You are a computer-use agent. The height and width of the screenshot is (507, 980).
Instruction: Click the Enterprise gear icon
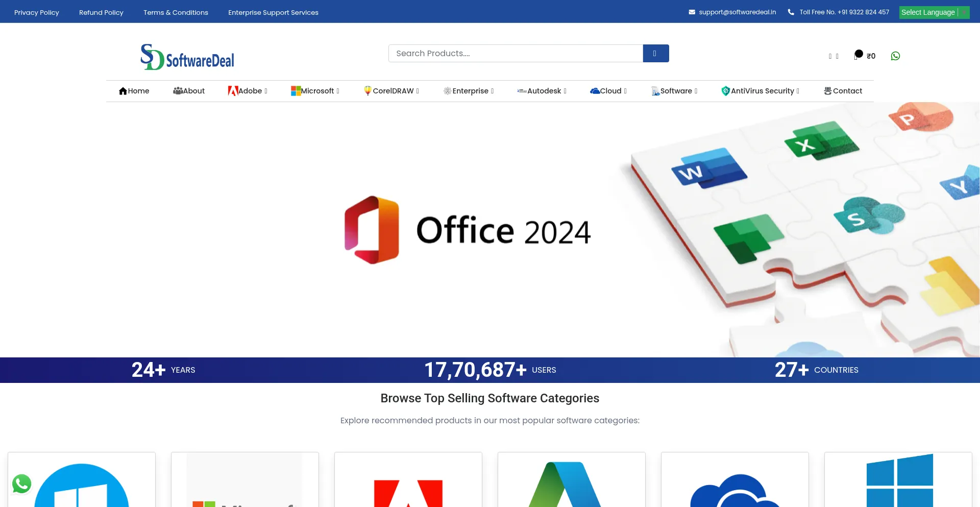[447, 91]
